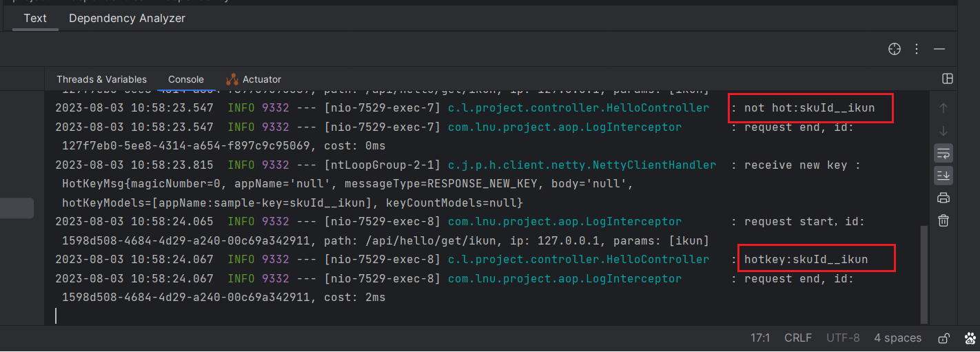Toggle scroll to end of console

(x=943, y=176)
